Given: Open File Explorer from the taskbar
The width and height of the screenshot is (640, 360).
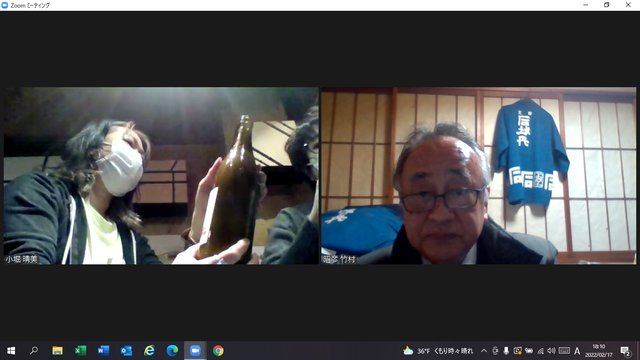Looking at the screenshot, I should (57, 351).
